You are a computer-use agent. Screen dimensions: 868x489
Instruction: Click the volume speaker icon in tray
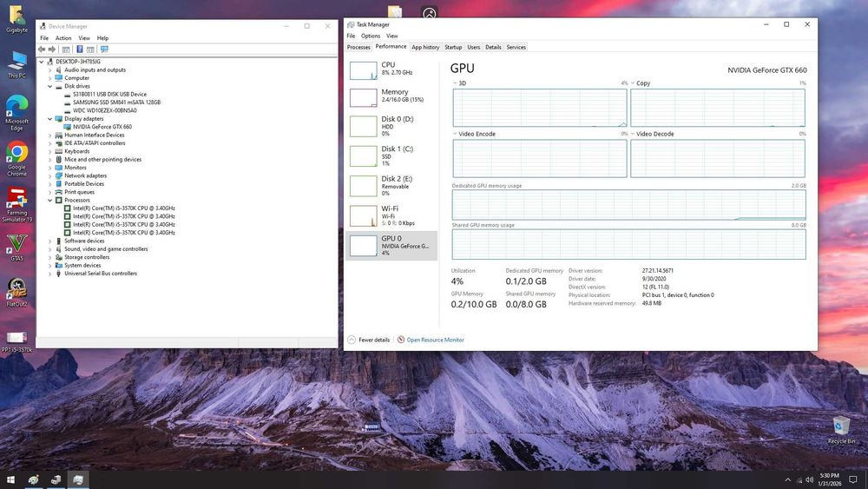[809, 479]
